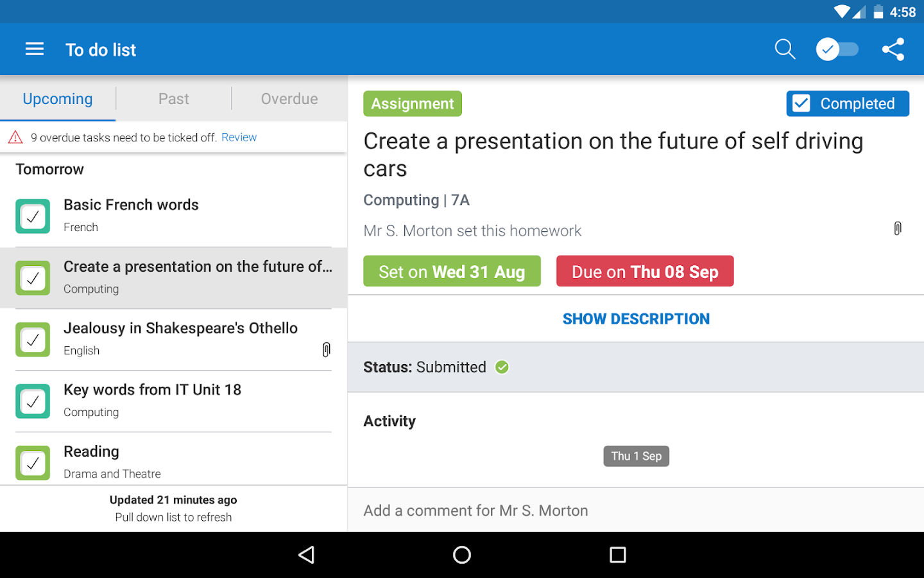This screenshot has width=924, height=578.
Task: Uncheck the Completed checkbox
Action: pos(801,103)
